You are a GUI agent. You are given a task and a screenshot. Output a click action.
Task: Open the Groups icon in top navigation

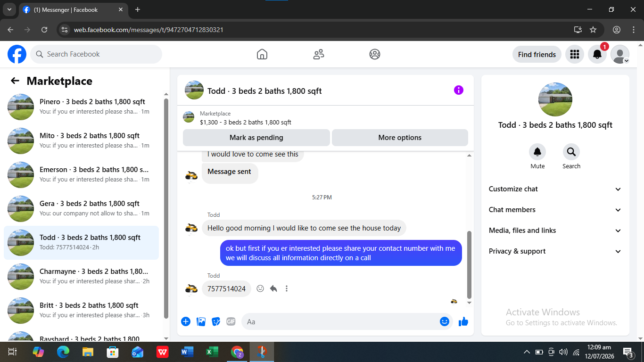[x=375, y=54]
